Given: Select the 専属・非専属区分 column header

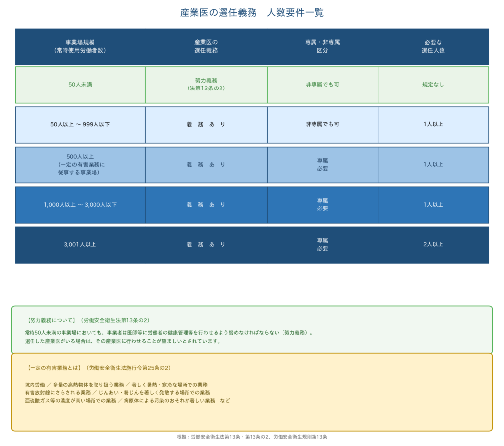Looking at the screenshot, I should (322, 46).
